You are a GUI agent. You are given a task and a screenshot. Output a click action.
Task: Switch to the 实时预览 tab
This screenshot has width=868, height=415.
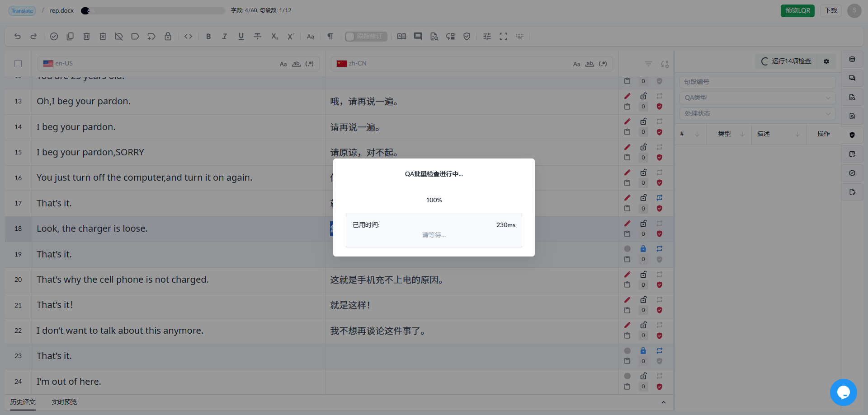pyautogui.click(x=64, y=402)
